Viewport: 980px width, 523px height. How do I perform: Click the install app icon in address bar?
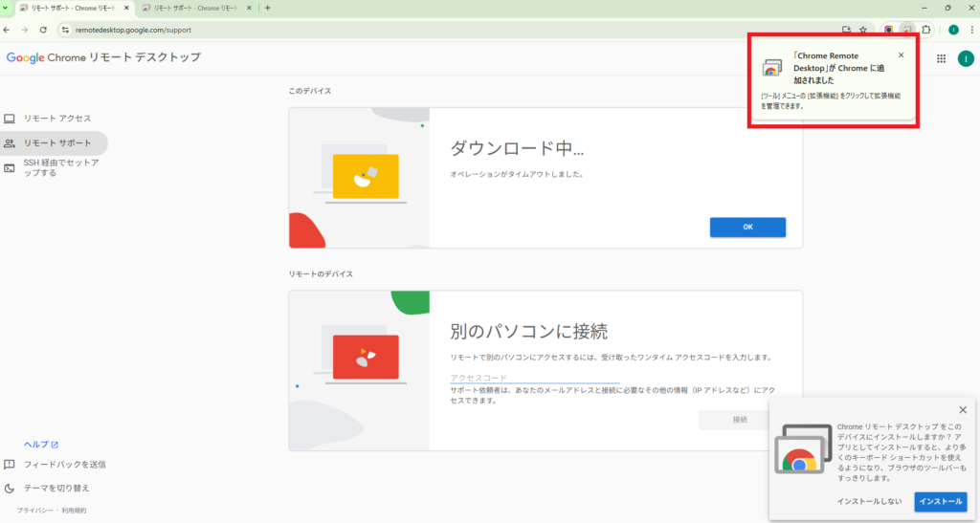pos(846,30)
